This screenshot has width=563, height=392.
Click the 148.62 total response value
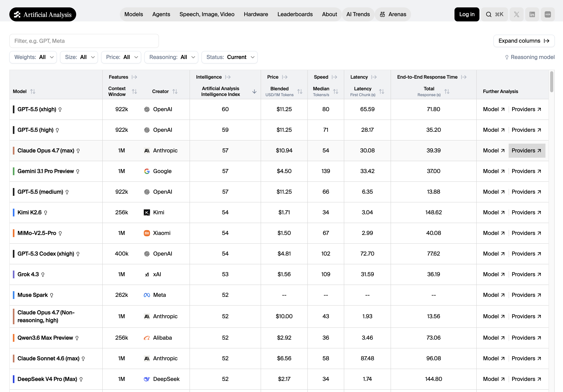tap(433, 212)
